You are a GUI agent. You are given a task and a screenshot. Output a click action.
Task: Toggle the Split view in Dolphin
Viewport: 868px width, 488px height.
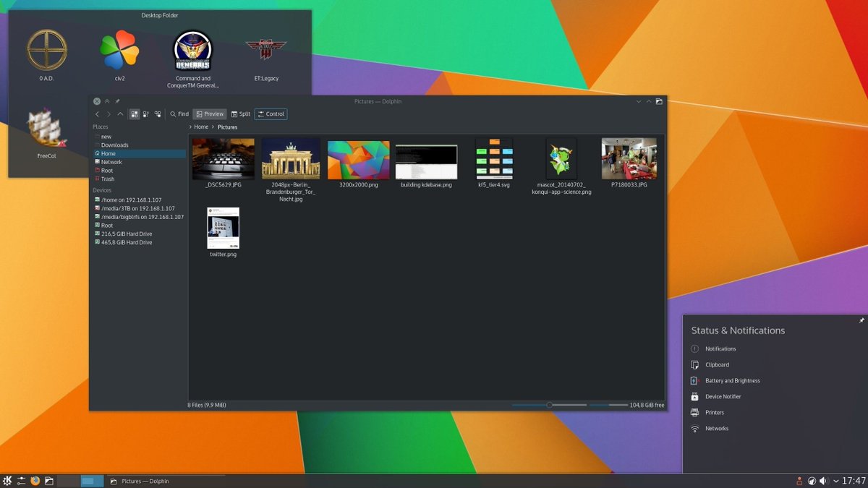coord(239,114)
